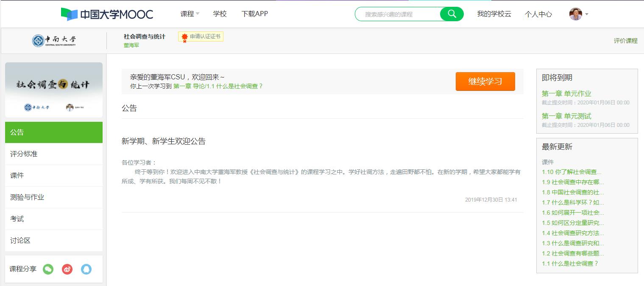Open the 课件 sidebar section
The width and height of the screenshot is (644, 286).
click(17, 176)
